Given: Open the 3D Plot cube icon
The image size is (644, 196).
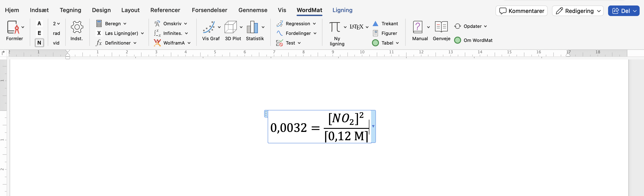Looking at the screenshot, I should tap(230, 27).
